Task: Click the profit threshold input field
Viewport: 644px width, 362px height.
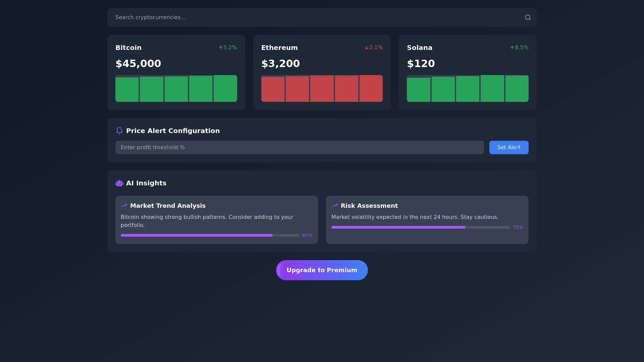Action: coord(299,147)
